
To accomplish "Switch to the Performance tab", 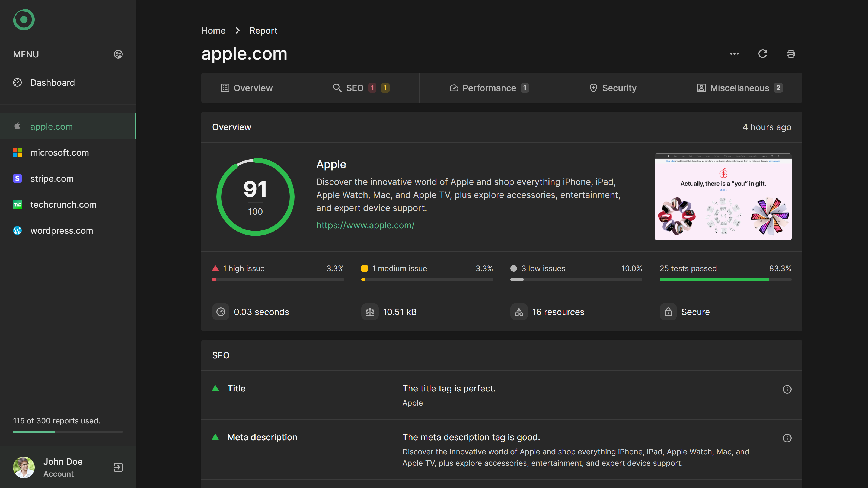I will click(489, 88).
